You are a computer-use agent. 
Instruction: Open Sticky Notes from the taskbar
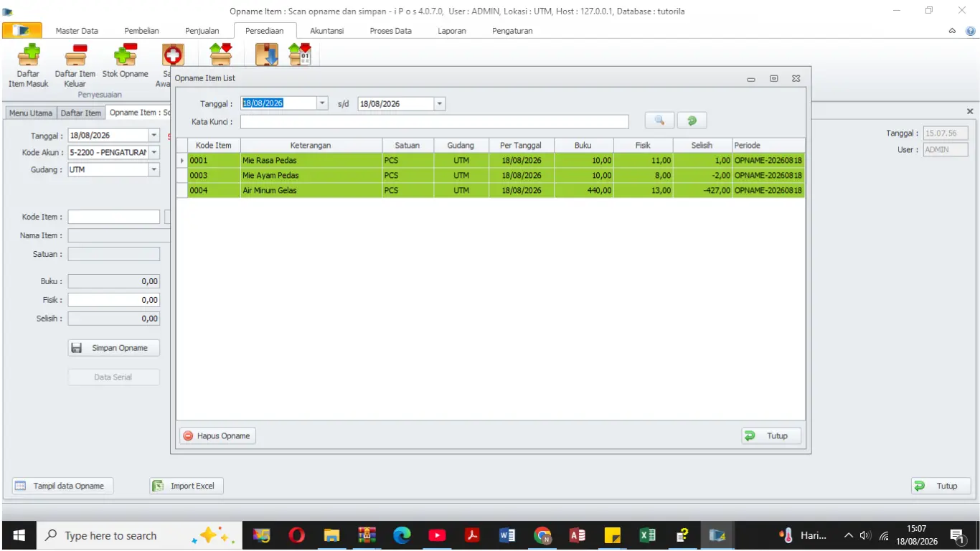point(613,535)
